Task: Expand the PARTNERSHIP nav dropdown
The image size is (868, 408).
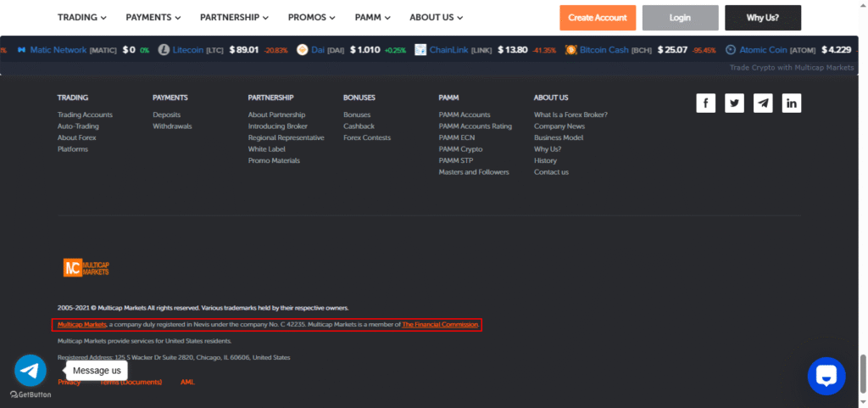Action: (x=234, y=18)
